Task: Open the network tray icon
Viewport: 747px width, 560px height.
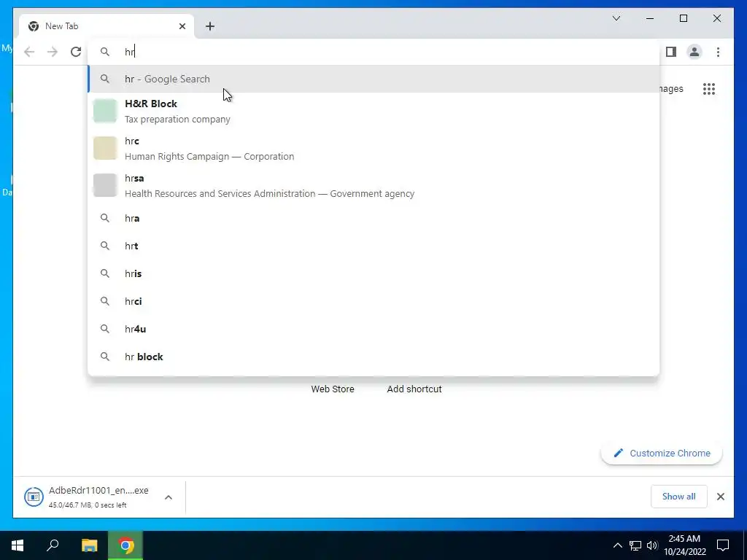Action: [x=635, y=545]
